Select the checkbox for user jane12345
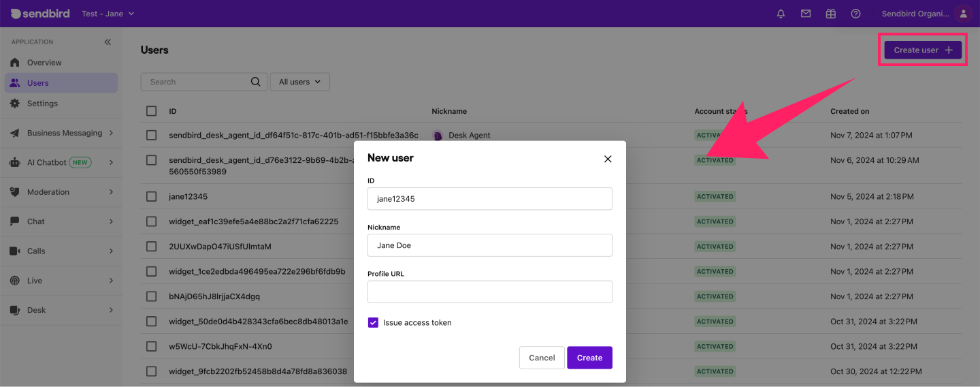The width and height of the screenshot is (980, 387). tap(152, 196)
